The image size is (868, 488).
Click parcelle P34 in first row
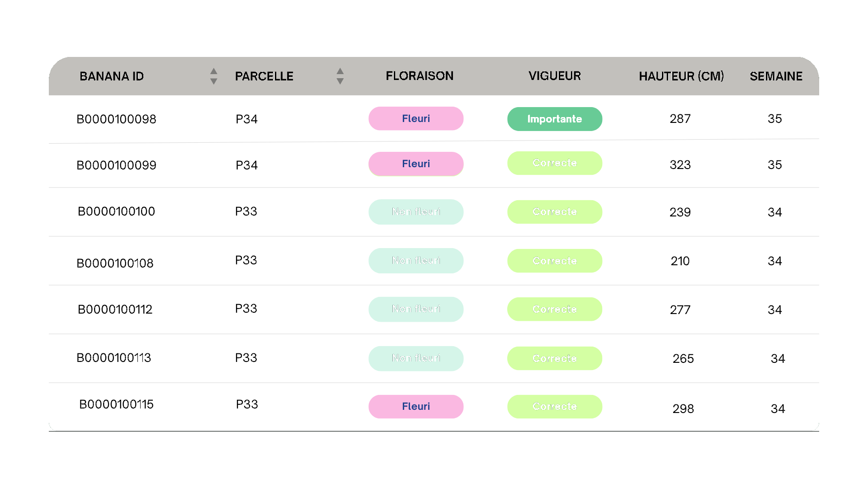point(246,119)
